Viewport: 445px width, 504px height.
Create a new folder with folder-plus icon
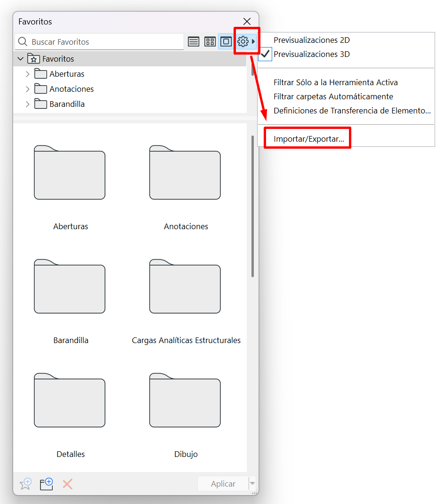pyautogui.click(x=46, y=484)
